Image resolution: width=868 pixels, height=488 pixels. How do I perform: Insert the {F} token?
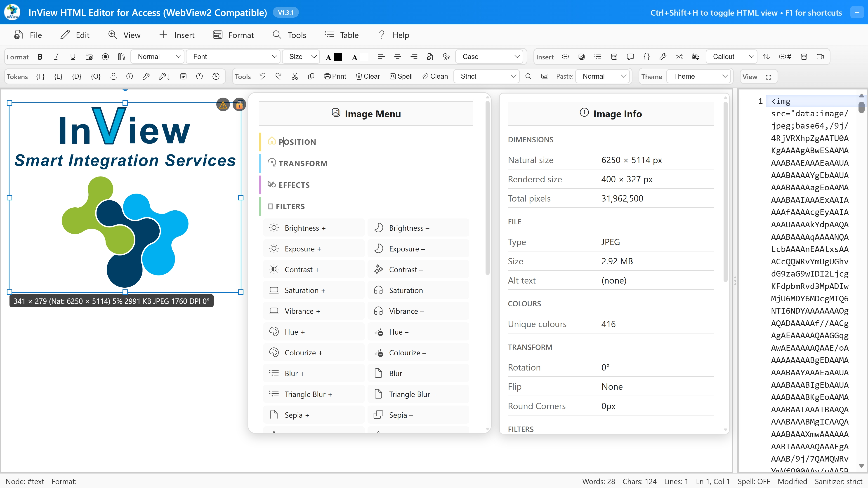[40, 76]
